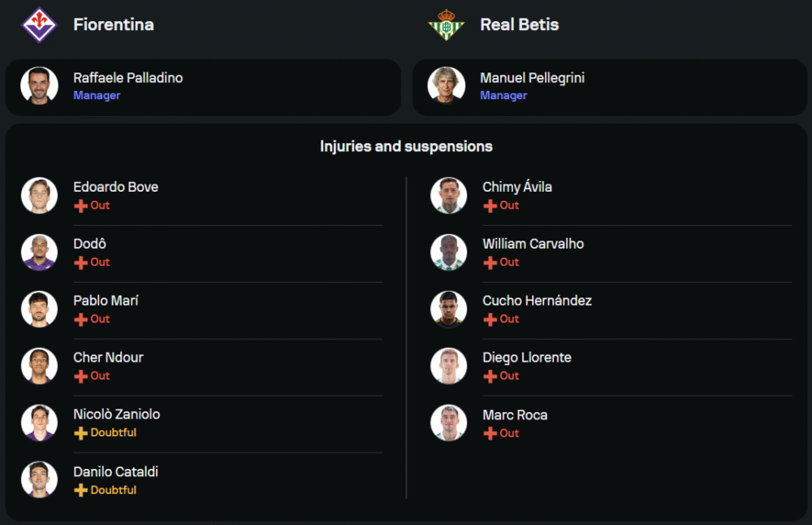812x525 pixels.
Task: Open the Fiorentina team name link
Action: (113, 24)
